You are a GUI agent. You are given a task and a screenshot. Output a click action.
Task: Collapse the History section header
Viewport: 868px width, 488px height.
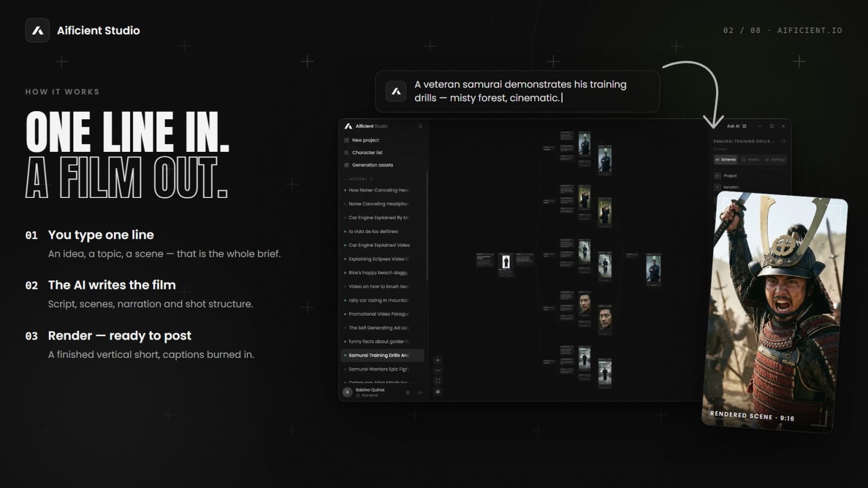(x=358, y=179)
